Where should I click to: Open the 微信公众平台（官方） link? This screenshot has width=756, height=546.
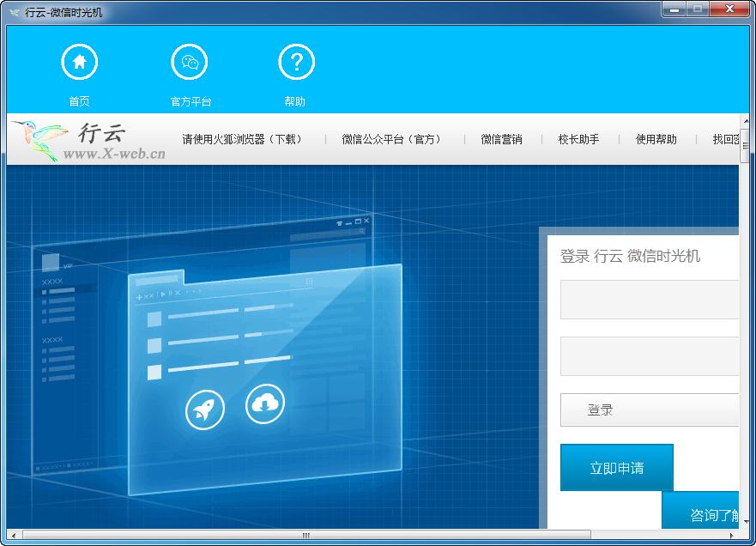(x=393, y=139)
